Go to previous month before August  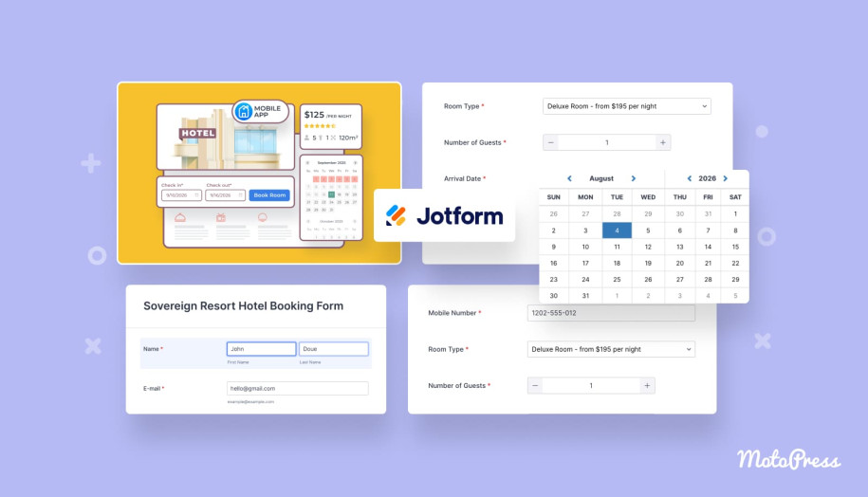coord(569,178)
